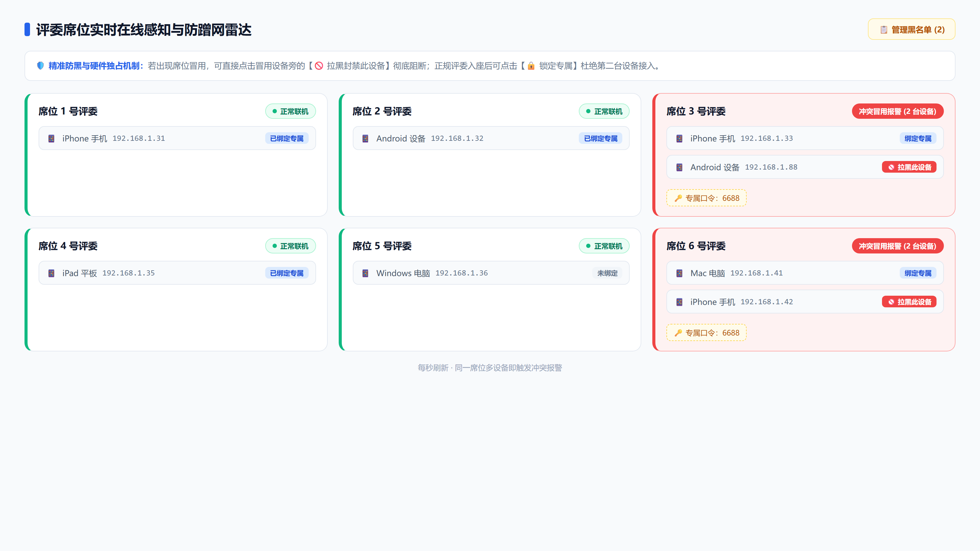The height and width of the screenshot is (551, 980).
Task: Click device icon beside iPad 192.168.1.35
Action: click(51, 273)
